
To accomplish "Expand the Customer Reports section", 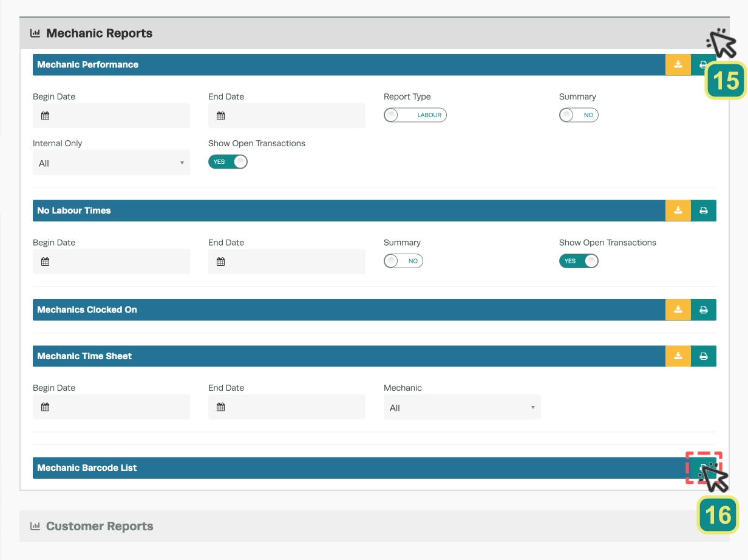I will click(375, 526).
